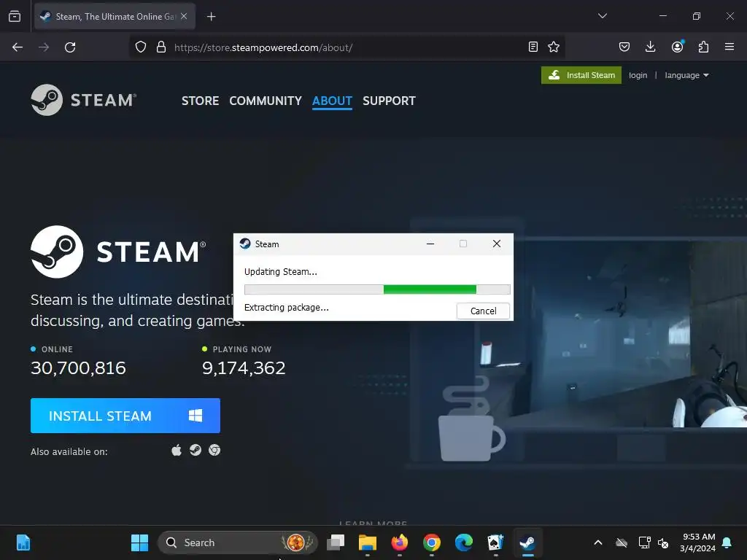Screen dimensions: 747x560
Task: List all tabs with the chevron
Action: tap(602, 16)
